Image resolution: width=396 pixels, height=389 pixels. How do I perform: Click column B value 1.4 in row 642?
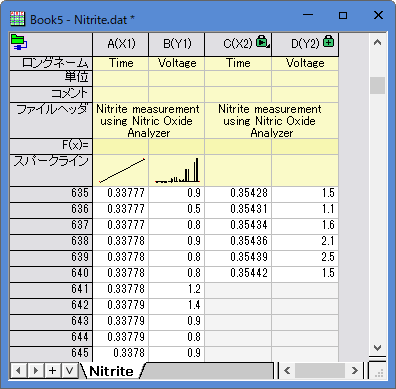177,305
